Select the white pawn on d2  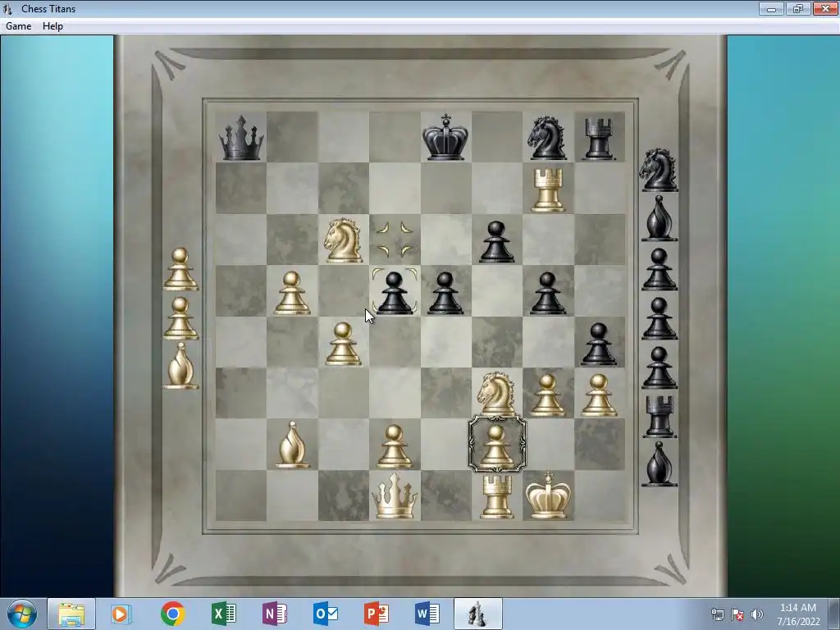pyautogui.click(x=395, y=447)
